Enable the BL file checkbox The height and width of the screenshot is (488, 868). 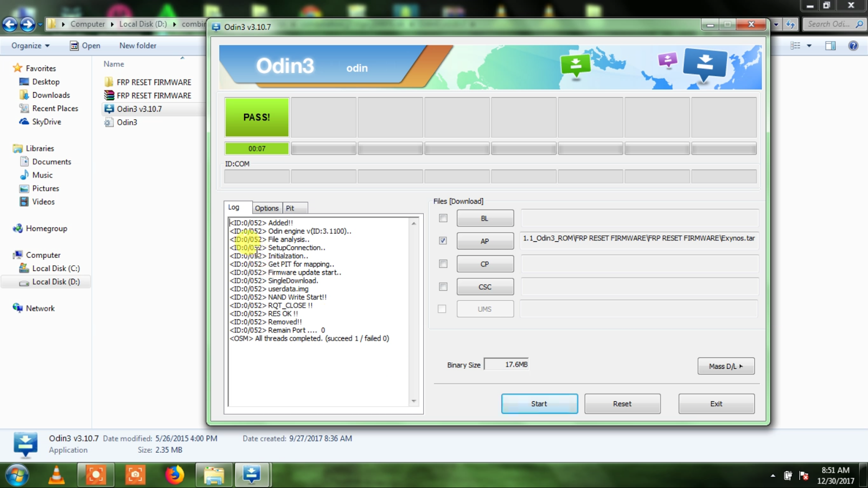(x=443, y=218)
